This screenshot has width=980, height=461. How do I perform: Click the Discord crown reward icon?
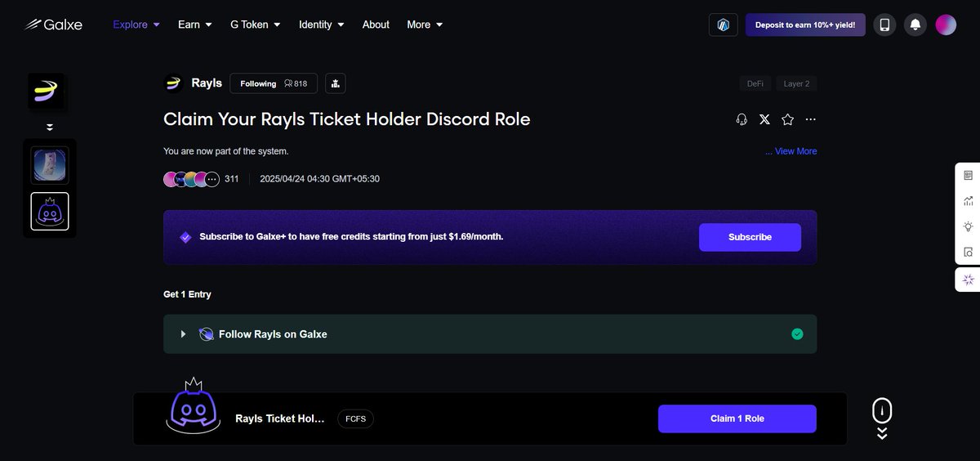click(194, 406)
